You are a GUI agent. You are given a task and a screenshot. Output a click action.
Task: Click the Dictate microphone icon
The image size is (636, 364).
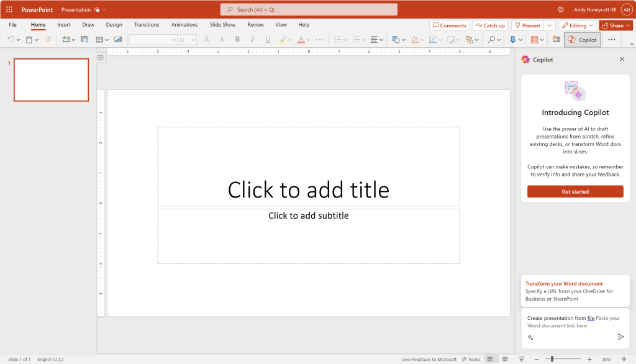[x=512, y=39]
